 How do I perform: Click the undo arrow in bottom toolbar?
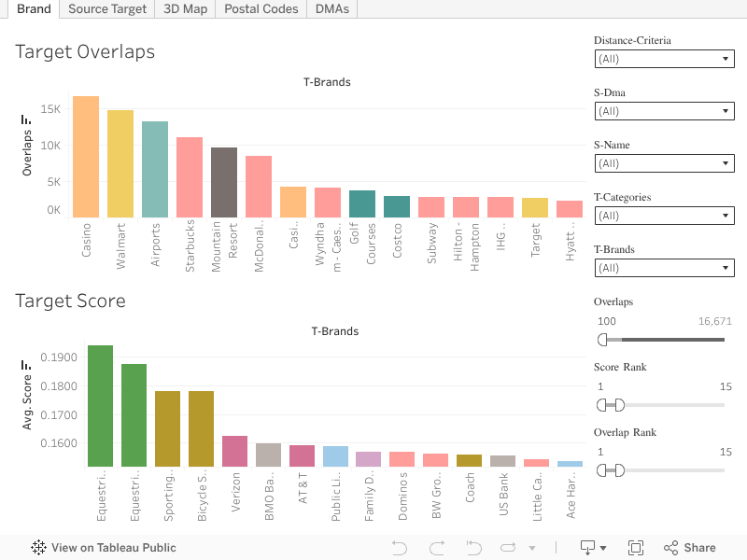click(x=400, y=548)
